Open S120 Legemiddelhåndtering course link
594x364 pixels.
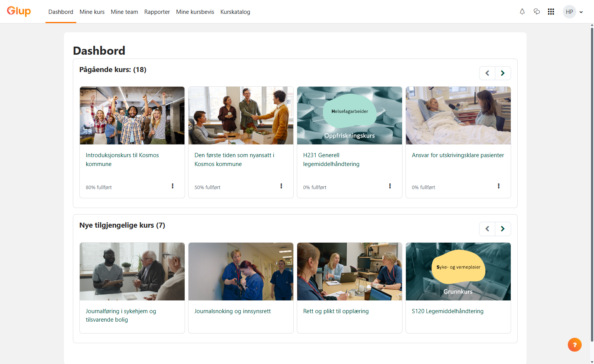(448, 311)
